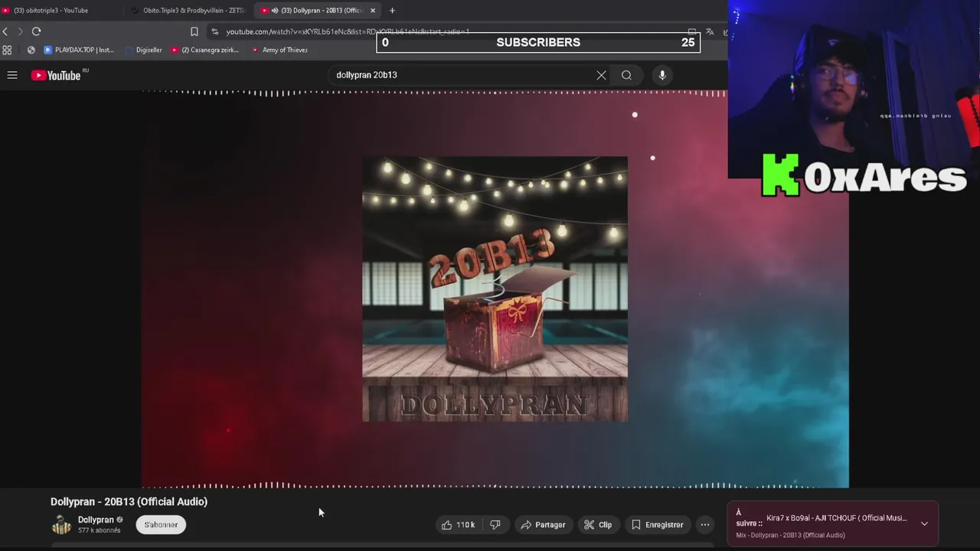Go forward with the browser forward arrow
Viewport: 980px width, 551px height.
(x=20, y=31)
